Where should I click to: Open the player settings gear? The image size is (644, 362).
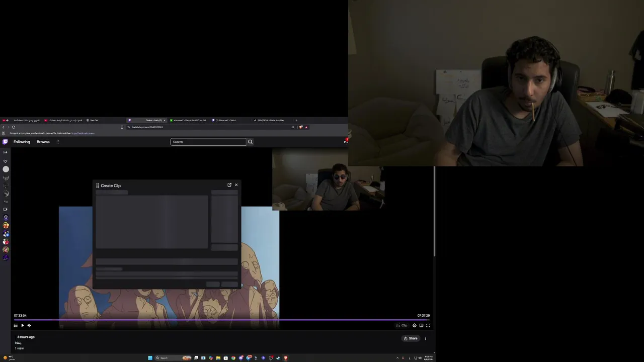[415, 325]
